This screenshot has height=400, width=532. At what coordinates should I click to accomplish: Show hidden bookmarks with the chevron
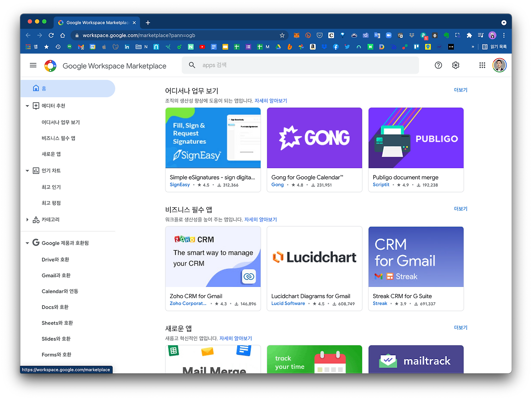(x=473, y=47)
